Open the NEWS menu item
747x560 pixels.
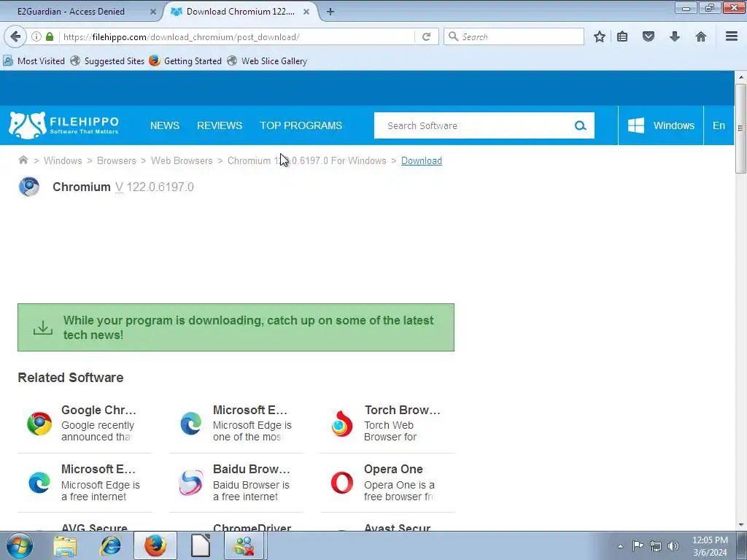(165, 125)
